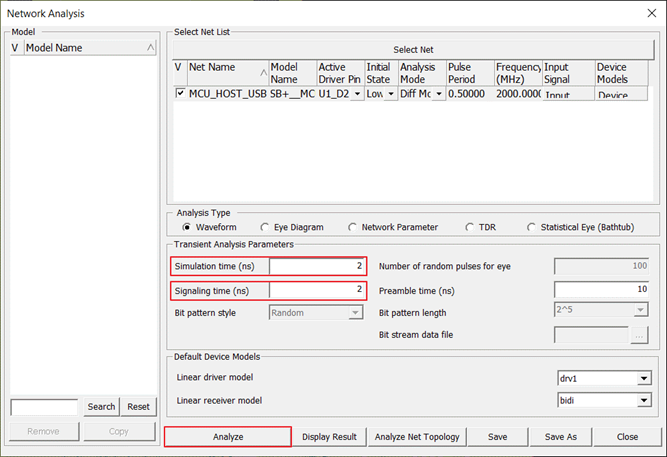Select the Eye Diagram analysis type
667x457 pixels.
(266, 227)
